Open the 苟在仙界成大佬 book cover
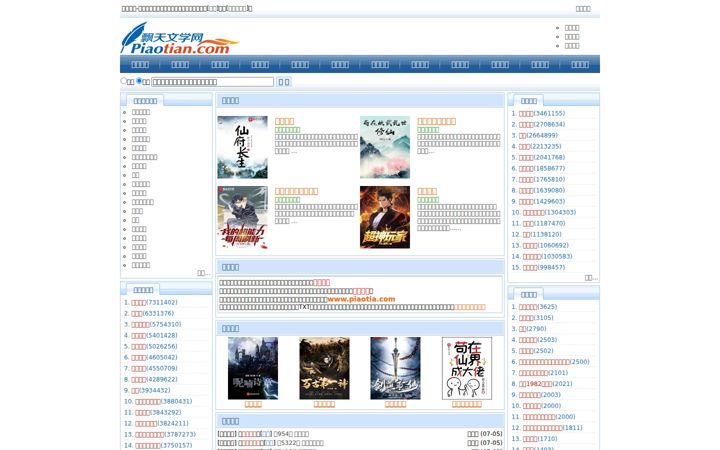This screenshot has height=450, width=720. (467, 368)
